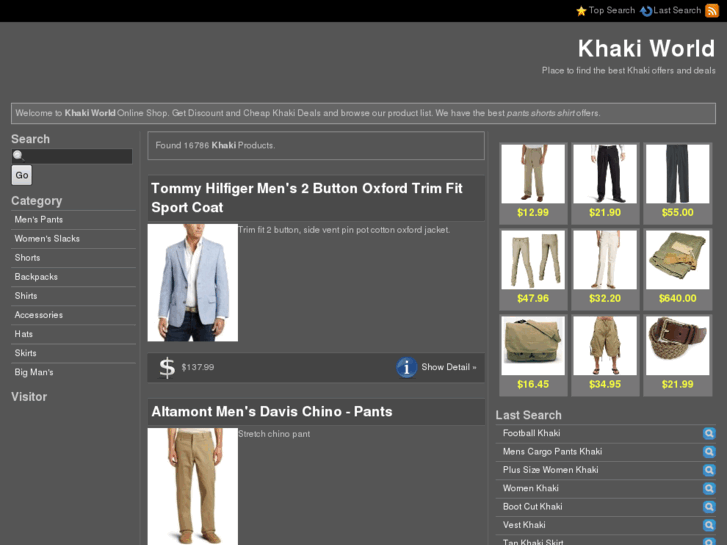Select the Mens Cargo Pants Khaki search
The height and width of the screenshot is (545, 727).
click(x=552, y=451)
